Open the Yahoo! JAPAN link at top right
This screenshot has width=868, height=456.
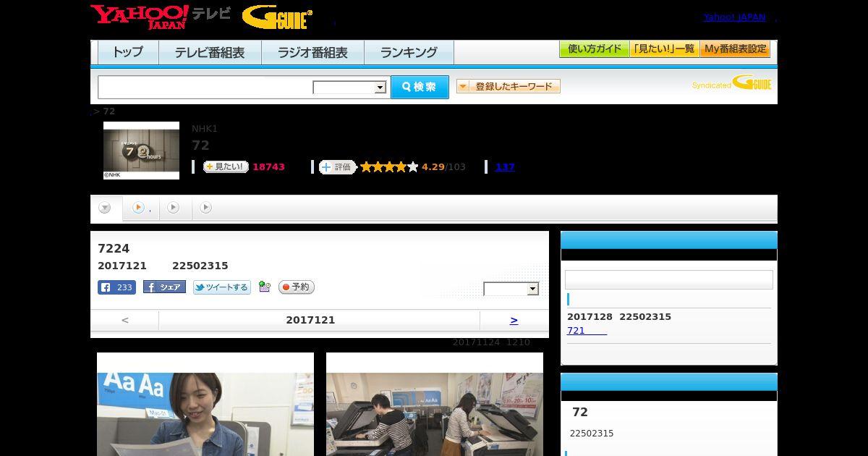pyautogui.click(x=734, y=17)
